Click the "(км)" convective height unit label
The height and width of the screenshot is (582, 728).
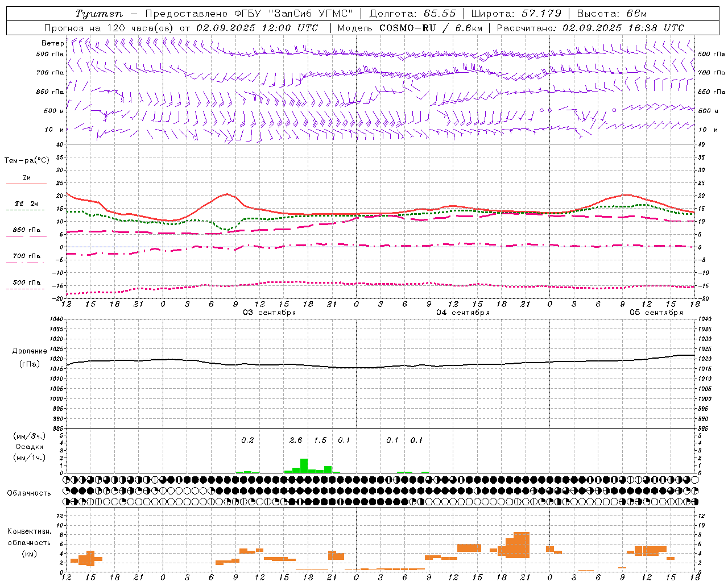30,554
